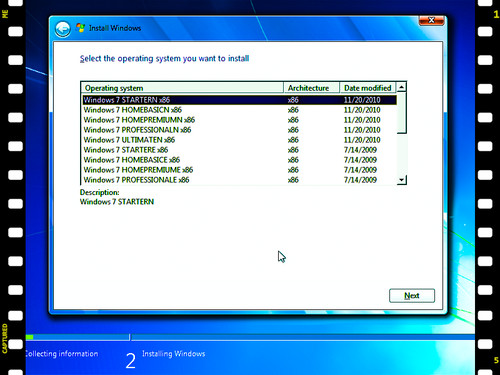500x375 pixels.
Task: Click the Next button
Action: [x=412, y=296]
